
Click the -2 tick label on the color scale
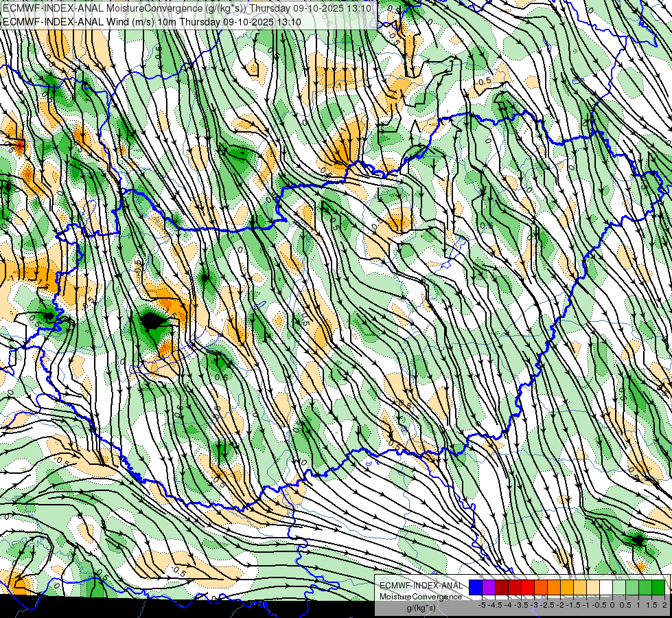560,605
